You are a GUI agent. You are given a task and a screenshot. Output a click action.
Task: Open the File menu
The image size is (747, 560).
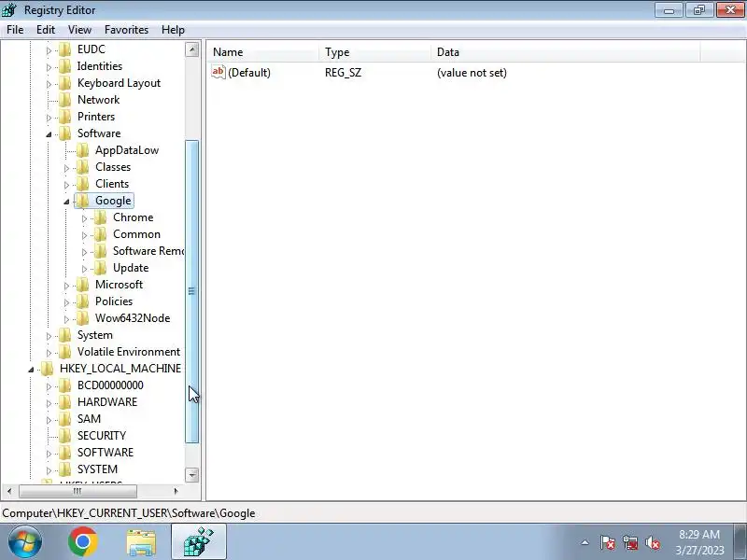(15, 30)
